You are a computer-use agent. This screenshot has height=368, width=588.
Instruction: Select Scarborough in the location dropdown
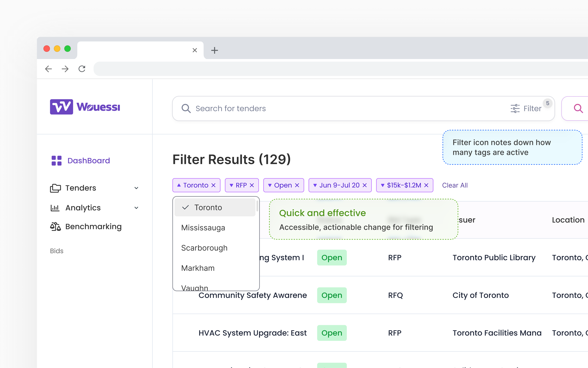coord(204,248)
